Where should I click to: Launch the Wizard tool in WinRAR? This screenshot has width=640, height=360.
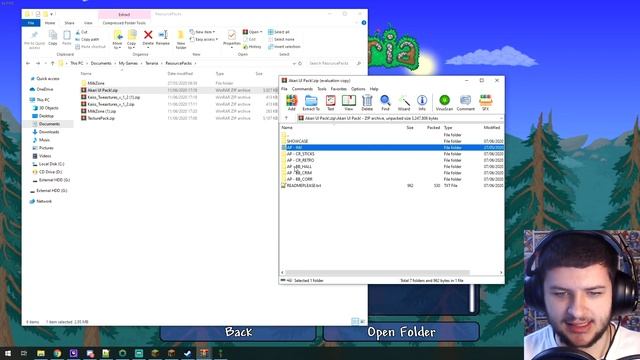(404, 102)
